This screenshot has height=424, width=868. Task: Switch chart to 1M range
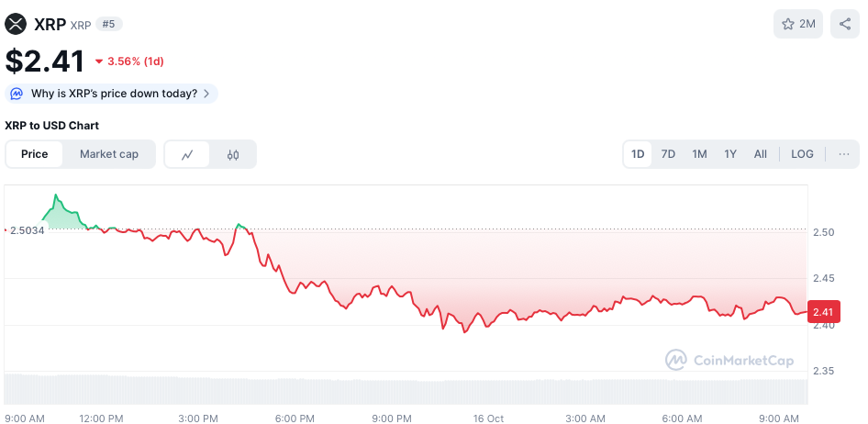(x=699, y=154)
